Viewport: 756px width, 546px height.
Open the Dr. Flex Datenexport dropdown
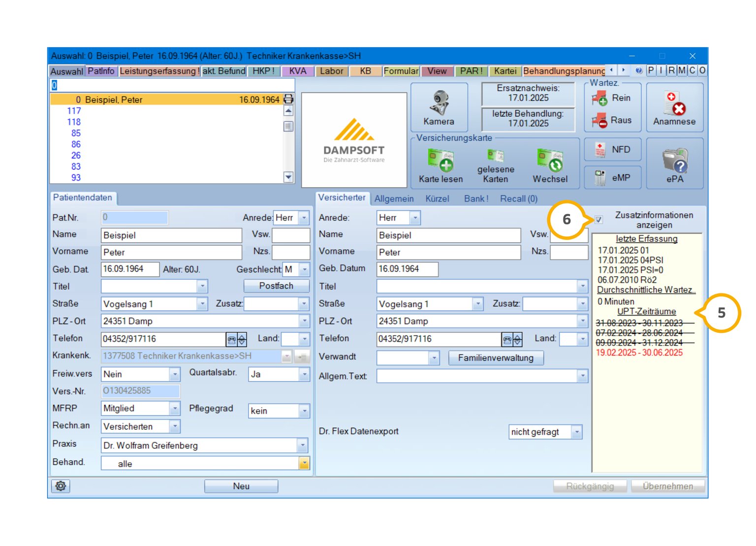[x=576, y=432]
